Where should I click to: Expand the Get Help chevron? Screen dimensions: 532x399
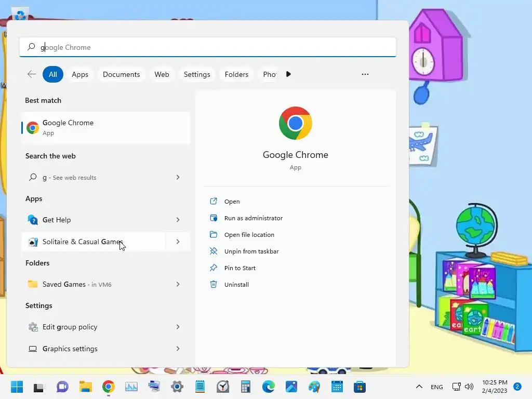(x=178, y=220)
